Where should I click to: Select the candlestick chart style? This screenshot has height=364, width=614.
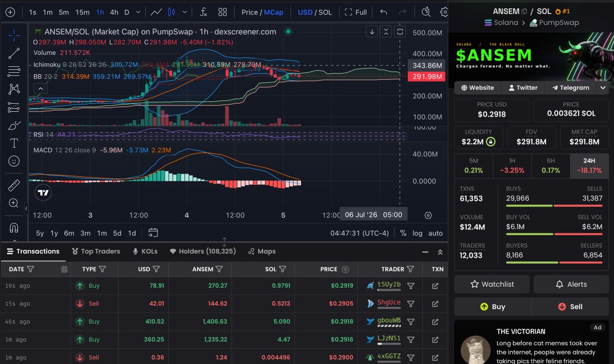pyautogui.click(x=171, y=12)
